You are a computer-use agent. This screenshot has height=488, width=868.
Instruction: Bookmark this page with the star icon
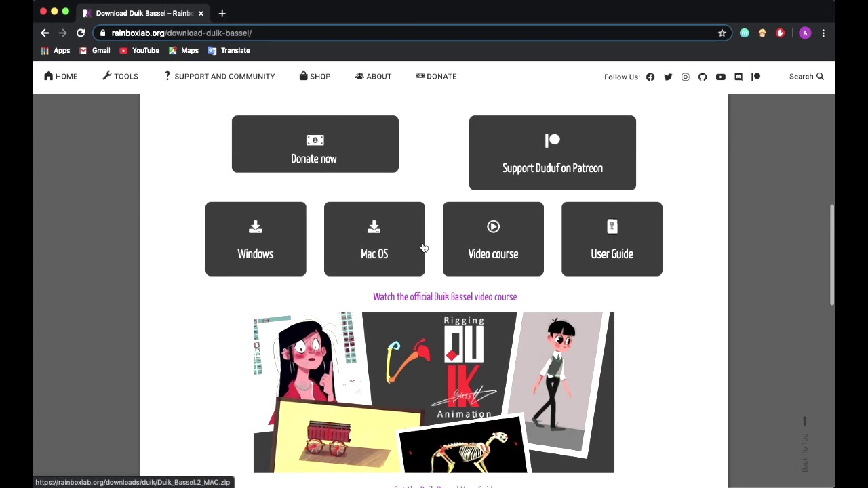722,33
